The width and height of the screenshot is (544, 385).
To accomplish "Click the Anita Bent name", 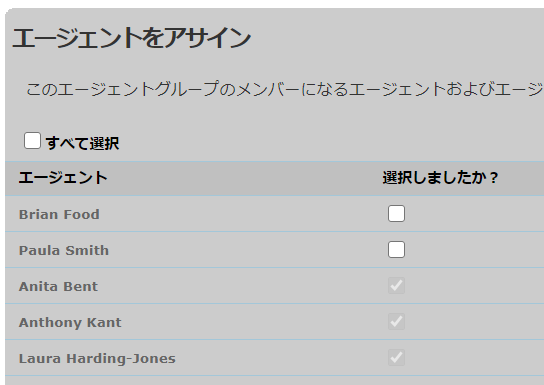I will [58, 286].
